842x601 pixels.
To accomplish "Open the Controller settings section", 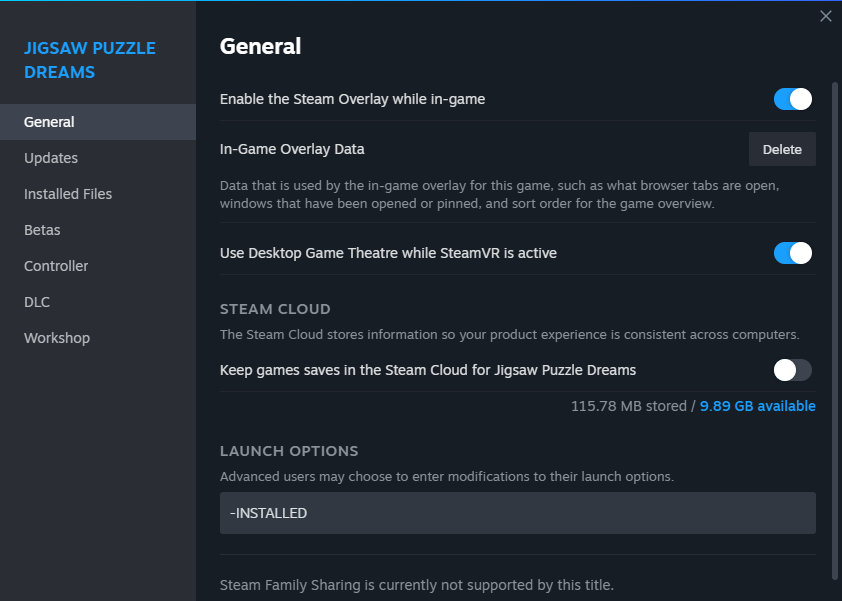I will point(56,266).
